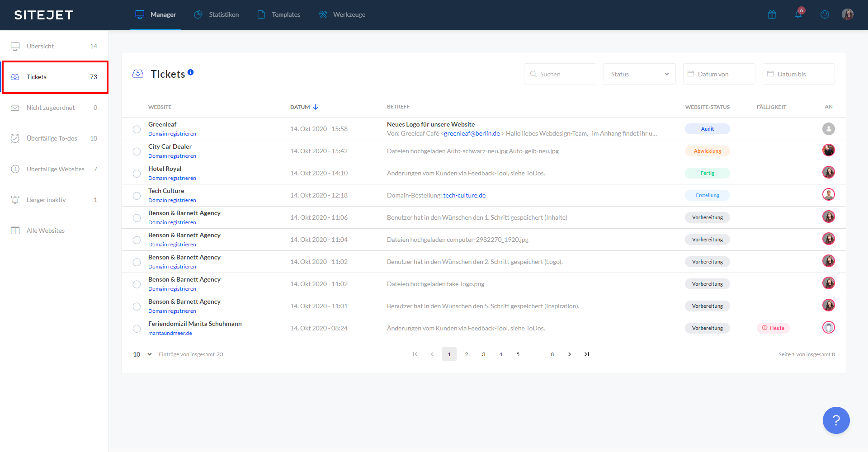
Task: Open the maritaundmeer.de link
Action: click(170, 333)
